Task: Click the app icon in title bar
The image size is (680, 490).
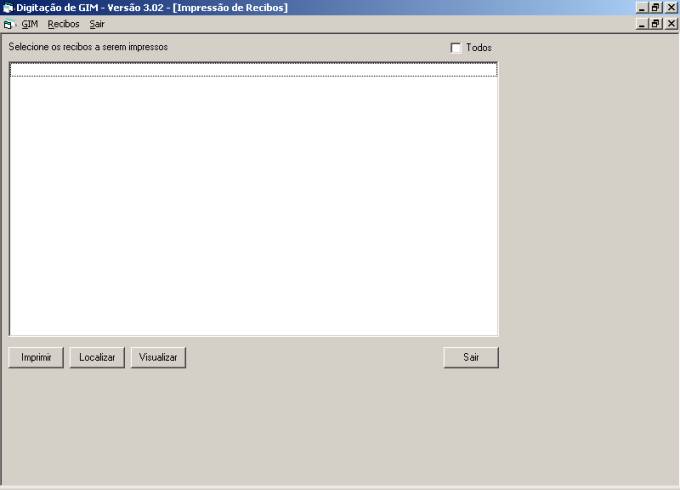Action: click(8, 8)
